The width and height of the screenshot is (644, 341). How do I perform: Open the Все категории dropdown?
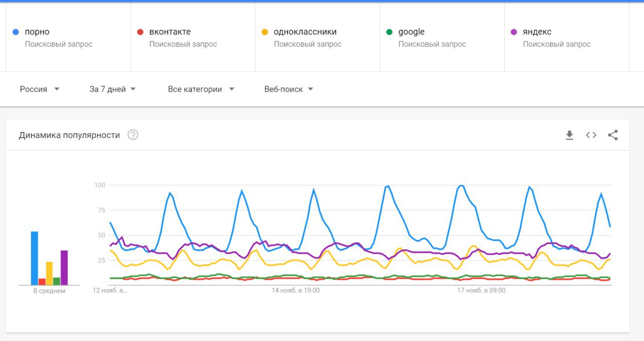coord(201,89)
